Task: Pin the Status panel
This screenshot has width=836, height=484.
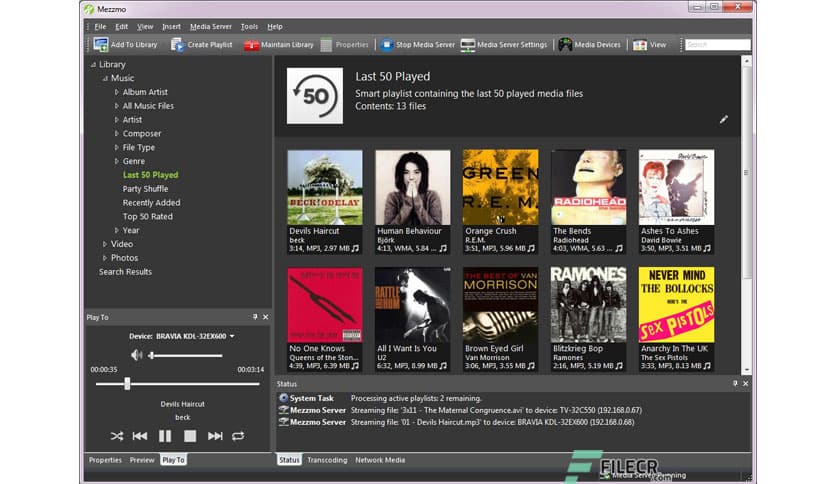Action: (735, 384)
